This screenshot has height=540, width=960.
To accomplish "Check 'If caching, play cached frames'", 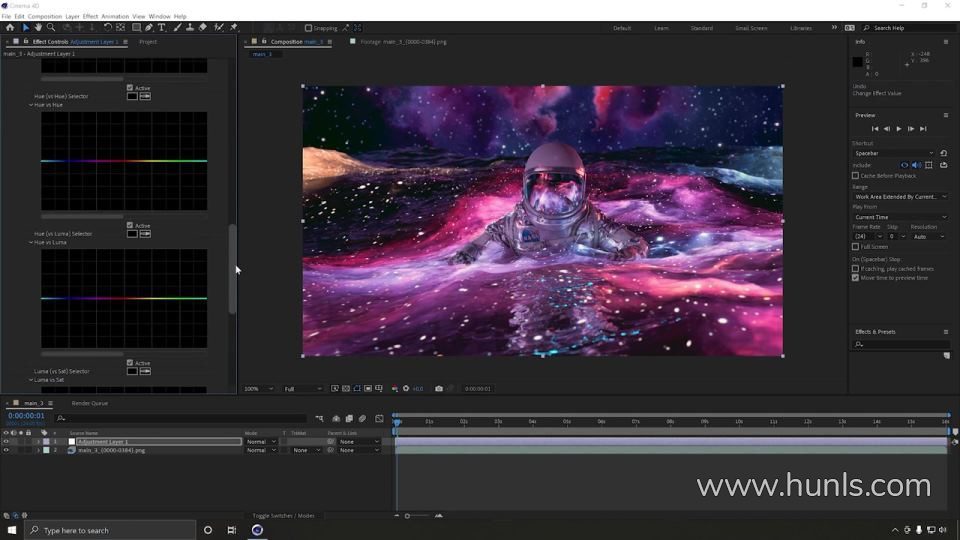I will pyautogui.click(x=855, y=268).
